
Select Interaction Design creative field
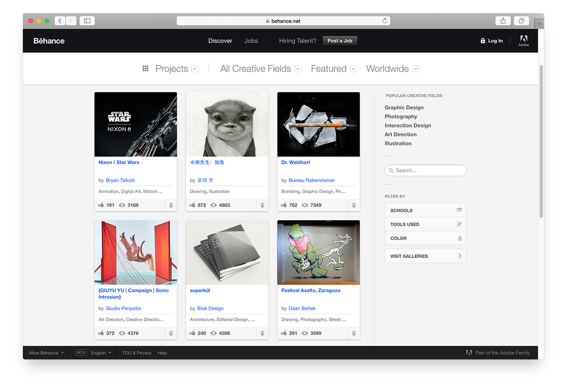coord(408,126)
